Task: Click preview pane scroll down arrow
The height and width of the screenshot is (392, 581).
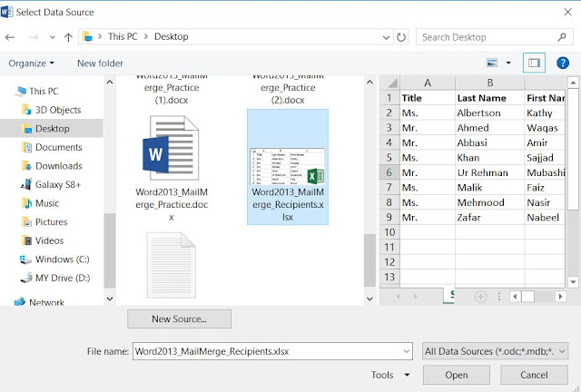Action: click(573, 282)
